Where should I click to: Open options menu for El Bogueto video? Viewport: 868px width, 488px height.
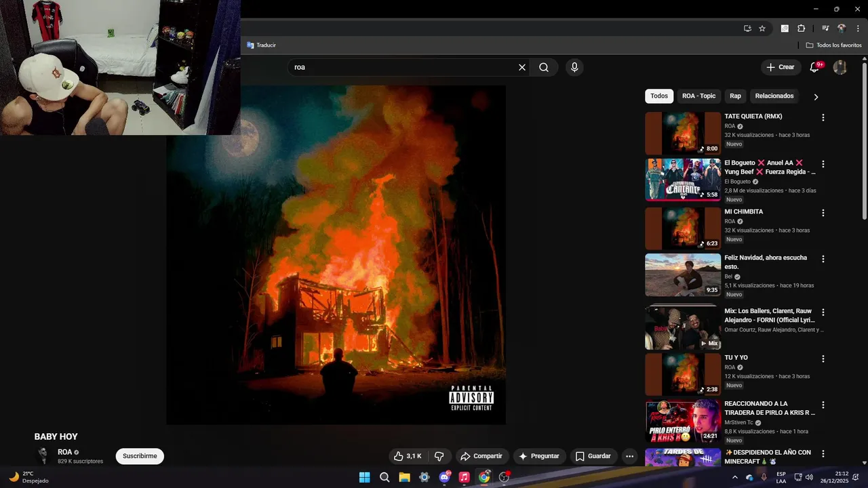(x=823, y=164)
